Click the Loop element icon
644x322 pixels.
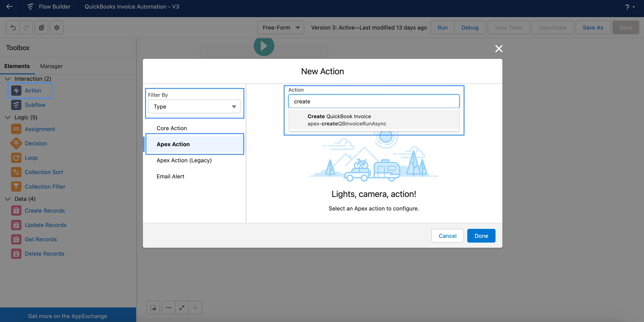16,158
